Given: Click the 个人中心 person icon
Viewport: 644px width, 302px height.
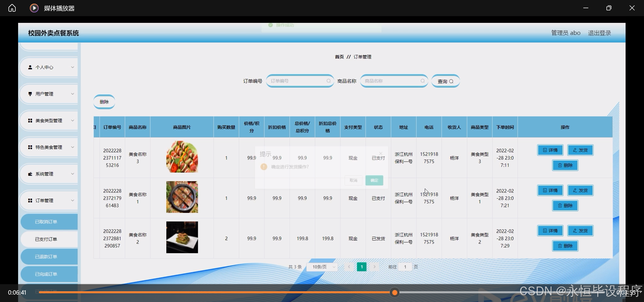Looking at the screenshot, I should [30, 67].
